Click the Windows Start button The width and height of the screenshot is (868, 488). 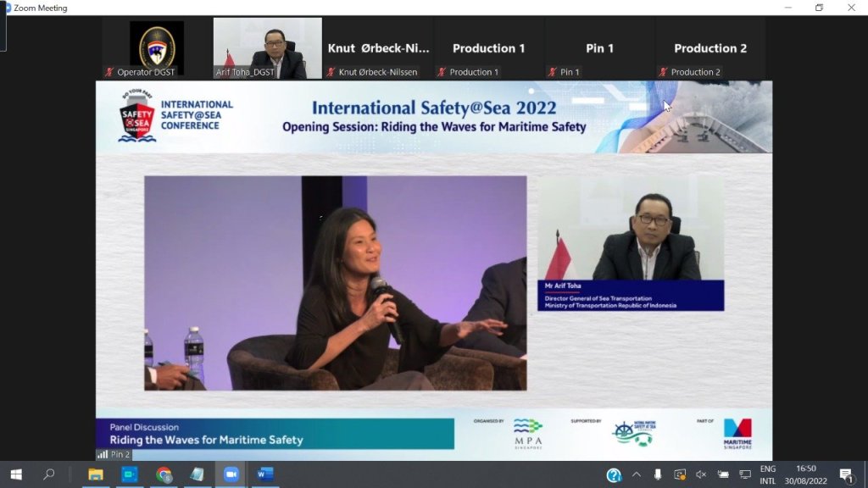point(15,474)
